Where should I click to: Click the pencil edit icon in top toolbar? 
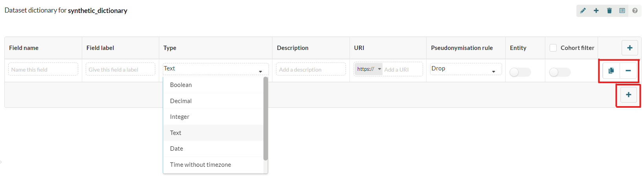583,11
